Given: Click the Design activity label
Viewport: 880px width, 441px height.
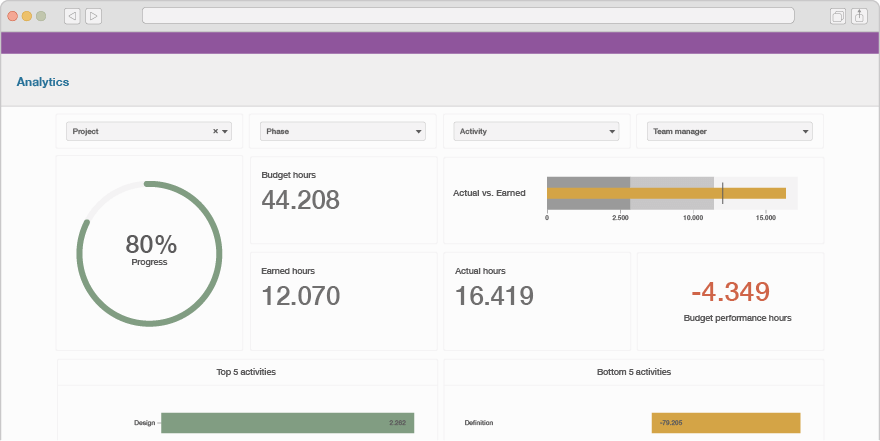Looking at the screenshot, I should (144, 423).
